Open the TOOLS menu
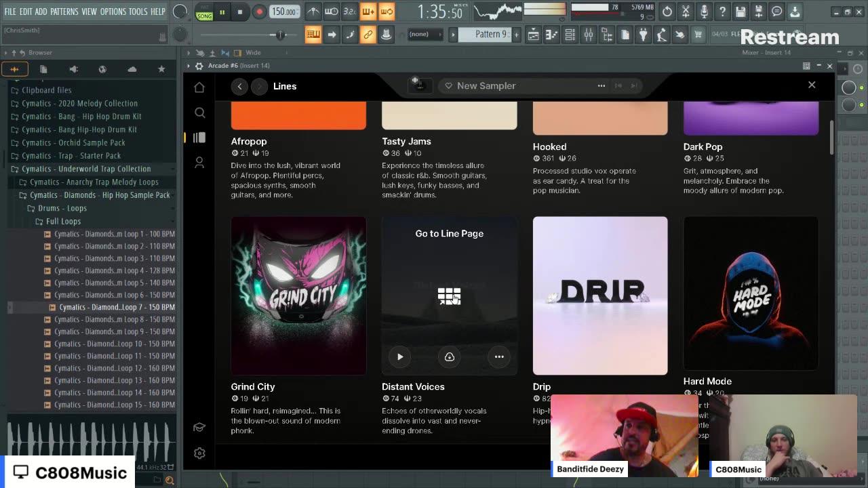This screenshot has height=488, width=868. point(138,12)
